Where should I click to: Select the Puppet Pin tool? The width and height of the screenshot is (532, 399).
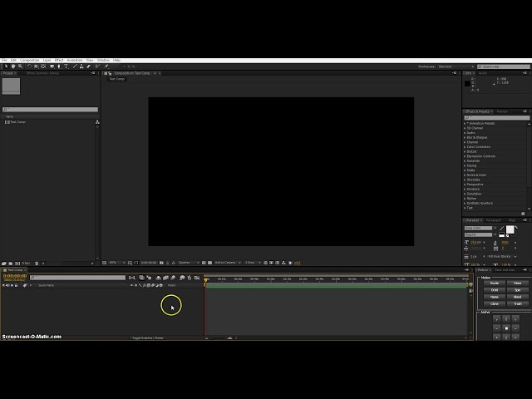pos(106,66)
